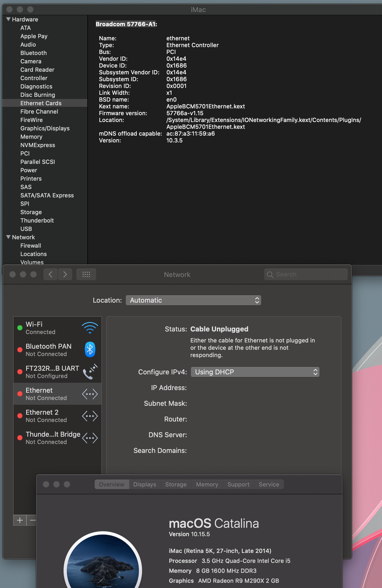Click the MAC address ac:87:a3:11:59:a6
The height and width of the screenshot is (588, 382).
click(191, 134)
